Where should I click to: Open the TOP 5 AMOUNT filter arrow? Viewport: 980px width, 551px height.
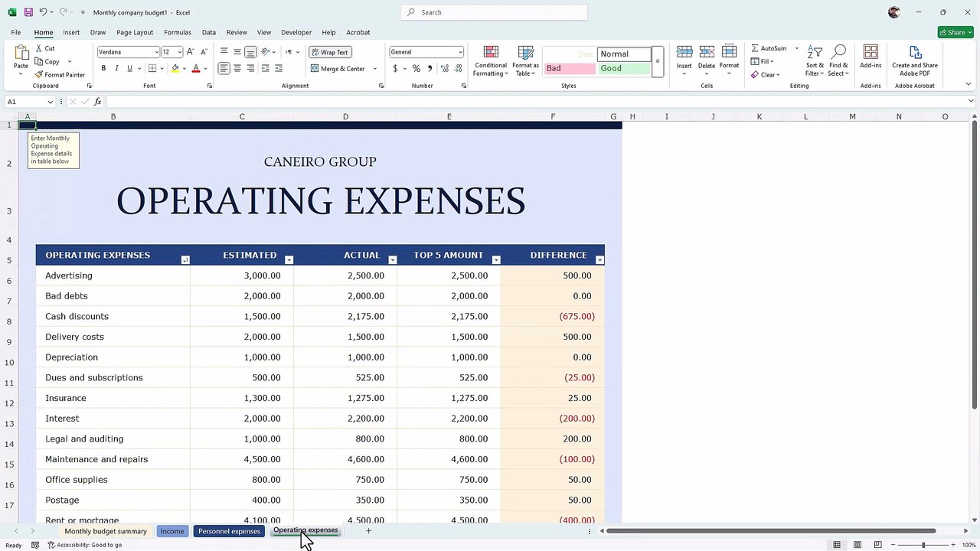click(x=496, y=260)
